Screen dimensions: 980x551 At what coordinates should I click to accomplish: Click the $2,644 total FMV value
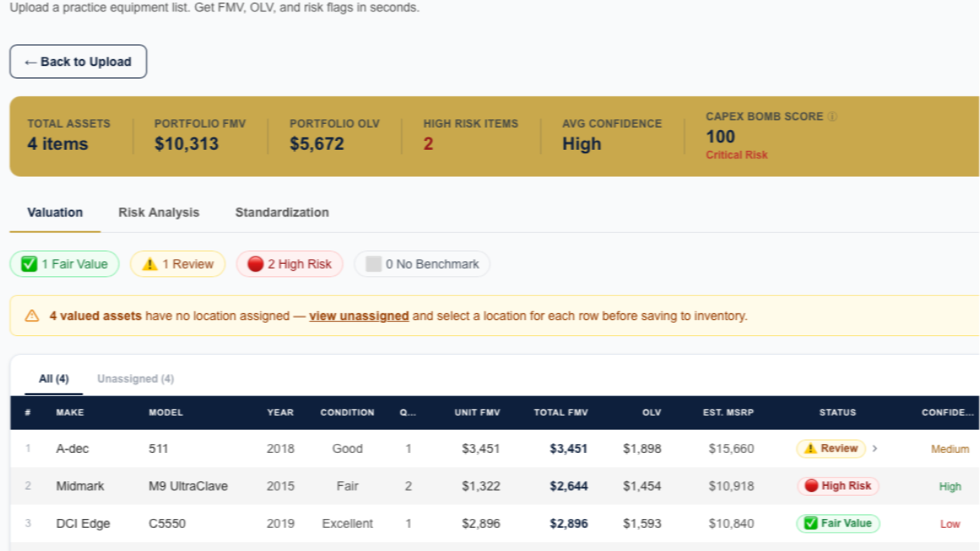(569, 486)
